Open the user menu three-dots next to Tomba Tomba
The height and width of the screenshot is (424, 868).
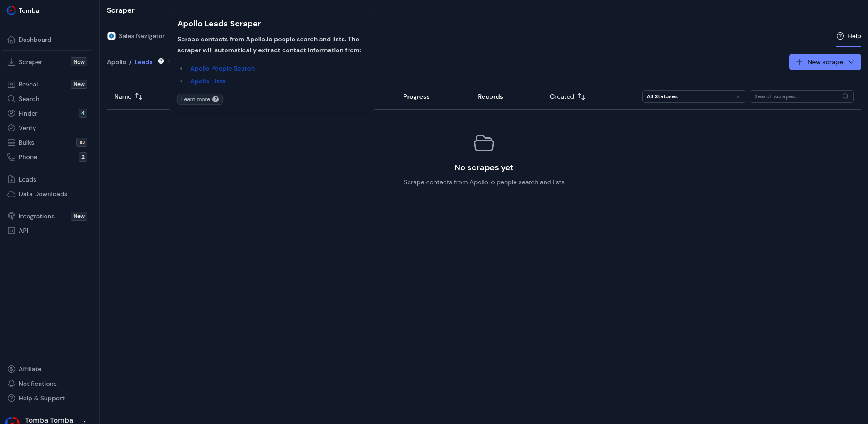click(x=85, y=421)
